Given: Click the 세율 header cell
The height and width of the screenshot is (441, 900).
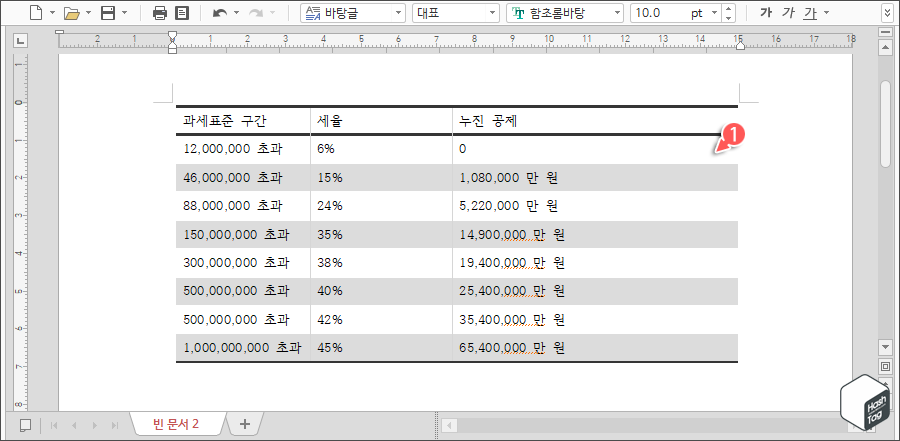Looking at the screenshot, I should [x=382, y=121].
